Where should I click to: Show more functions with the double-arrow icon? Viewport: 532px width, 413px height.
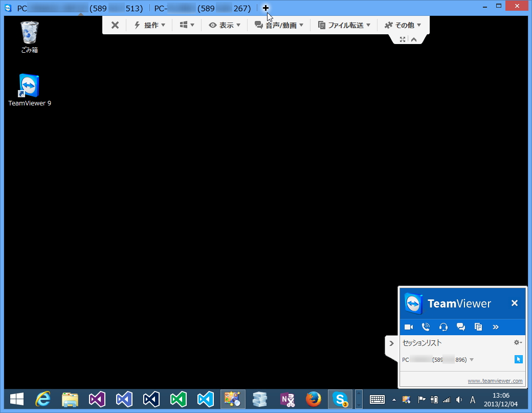click(495, 327)
